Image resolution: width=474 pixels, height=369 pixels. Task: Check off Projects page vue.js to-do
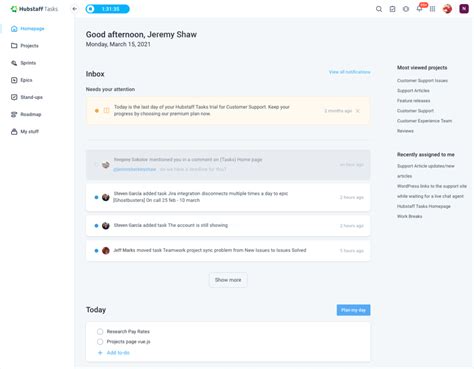coord(100,342)
